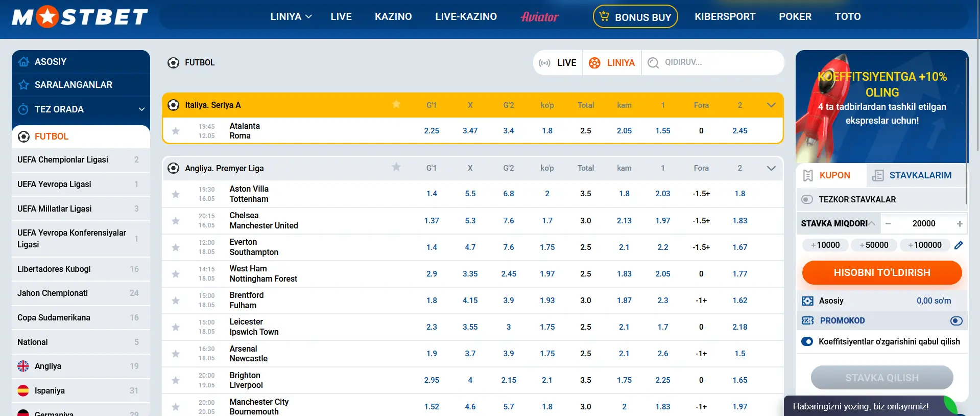Star the Brighton vs Liverpool match

[176, 380]
